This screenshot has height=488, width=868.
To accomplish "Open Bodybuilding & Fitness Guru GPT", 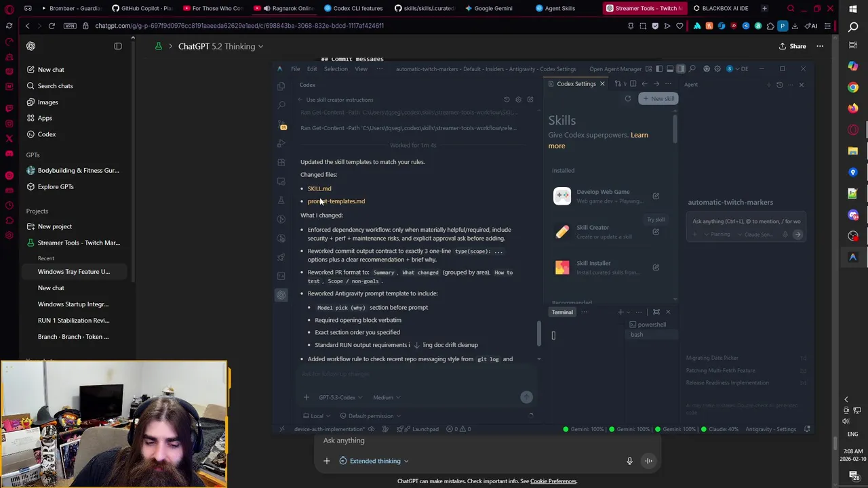I will pyautogui.click(x=78, y=170).
